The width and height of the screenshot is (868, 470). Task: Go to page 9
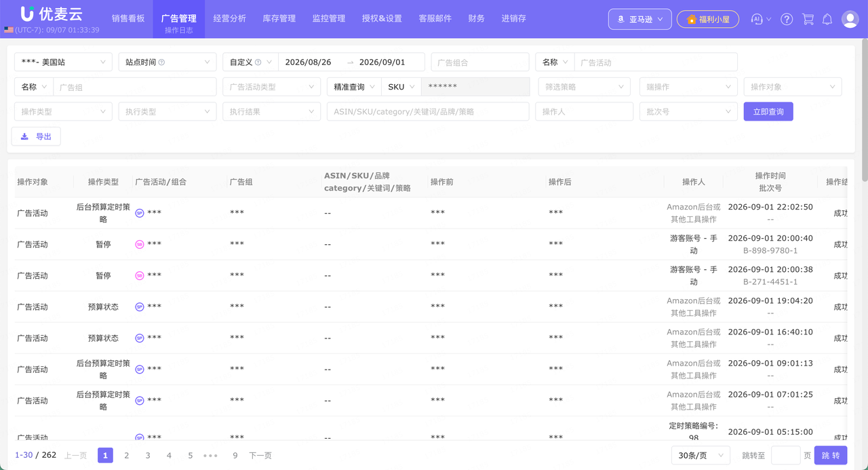[x=235, y=456]
